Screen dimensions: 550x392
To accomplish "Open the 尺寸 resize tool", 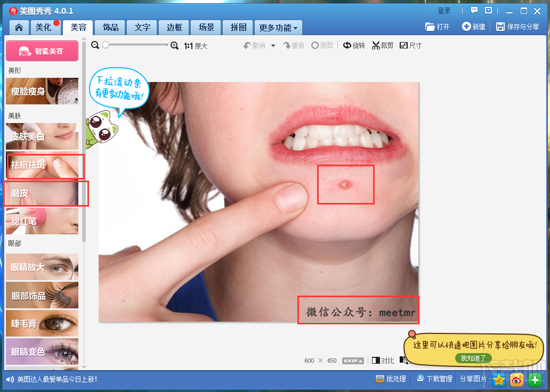I will [410, 45].
